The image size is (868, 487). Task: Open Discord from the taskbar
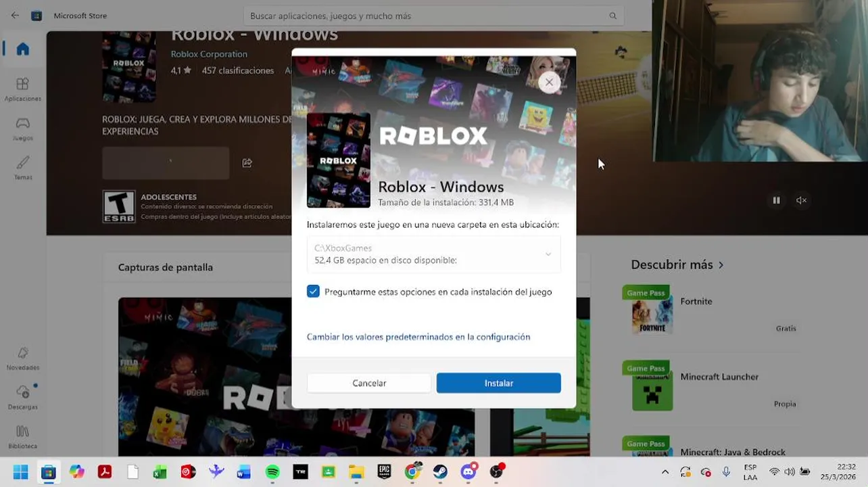tap(468, 471)
